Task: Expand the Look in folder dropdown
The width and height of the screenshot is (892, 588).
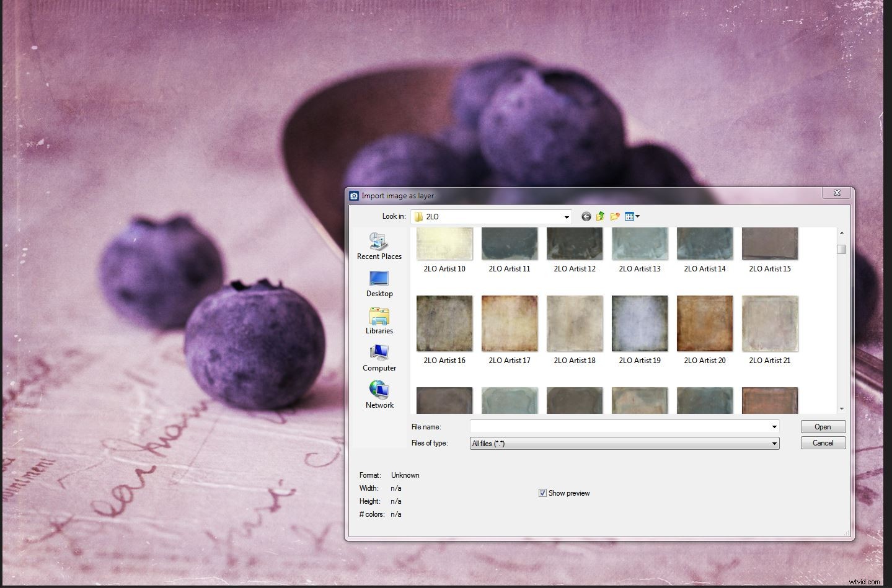Action: [565, 216]
